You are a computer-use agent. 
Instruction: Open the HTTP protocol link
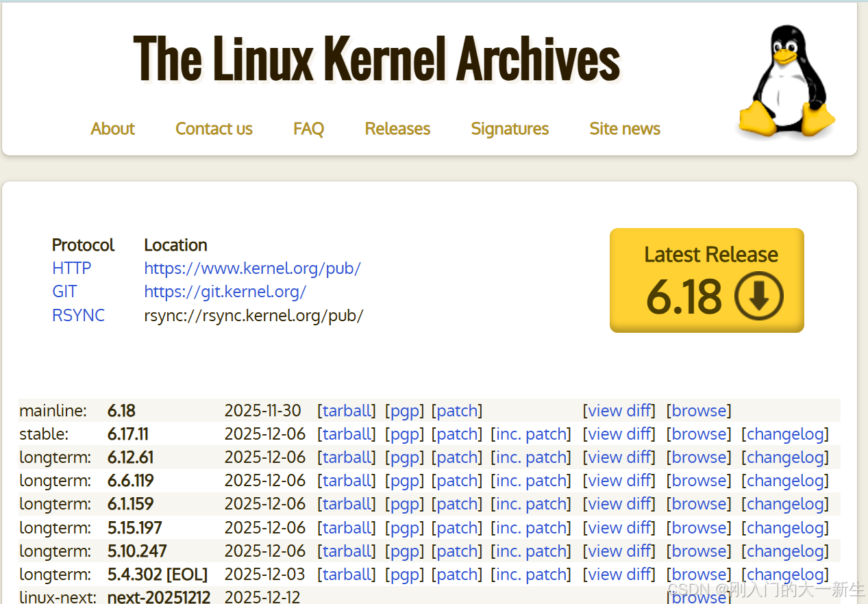point(71,268)
